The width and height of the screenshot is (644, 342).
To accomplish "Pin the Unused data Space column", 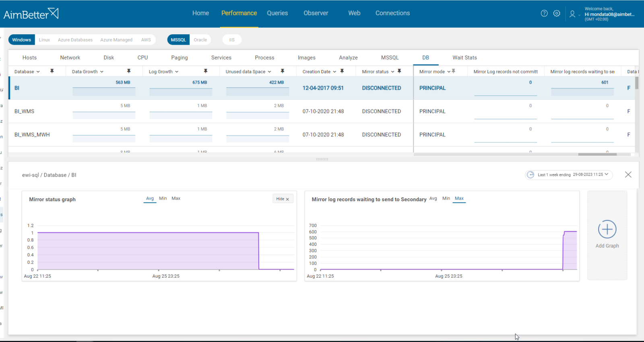I will tap(283, 71).
